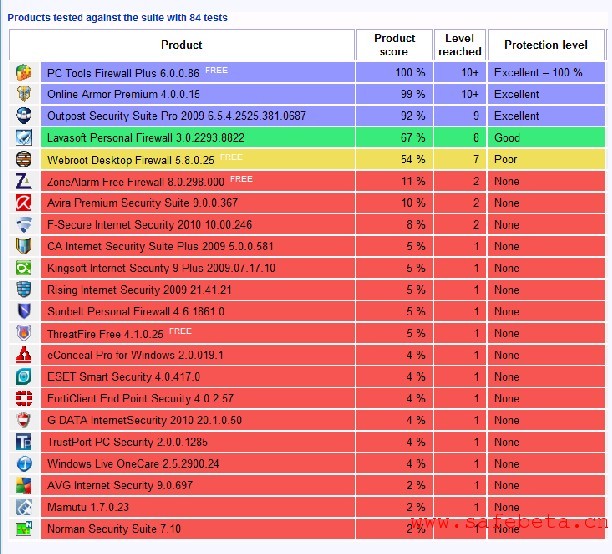Click the Outpost Security Suite icon

(x=24, y=116)
